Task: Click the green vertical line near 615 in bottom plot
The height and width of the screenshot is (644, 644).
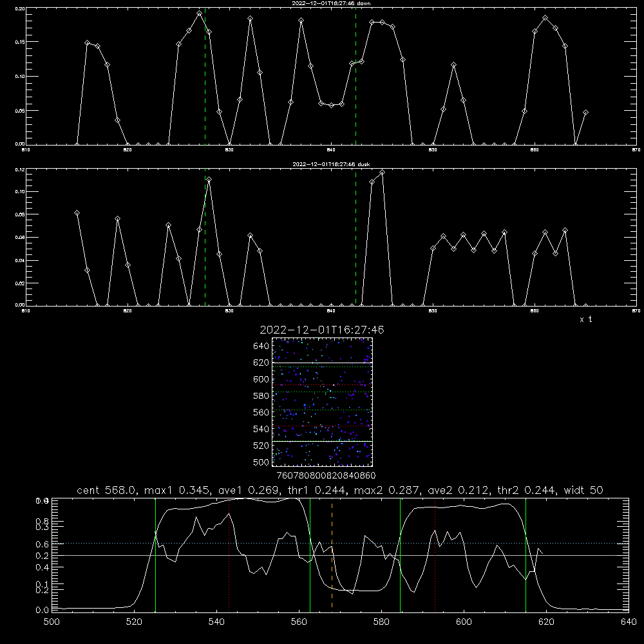Action: coord(526,554)
